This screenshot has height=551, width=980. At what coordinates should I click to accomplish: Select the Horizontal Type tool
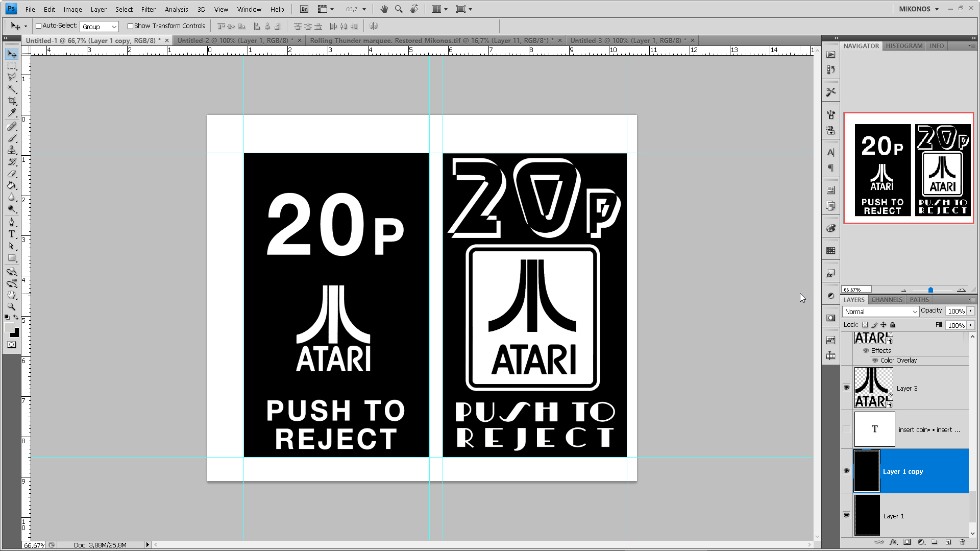(x=12, y=234)
